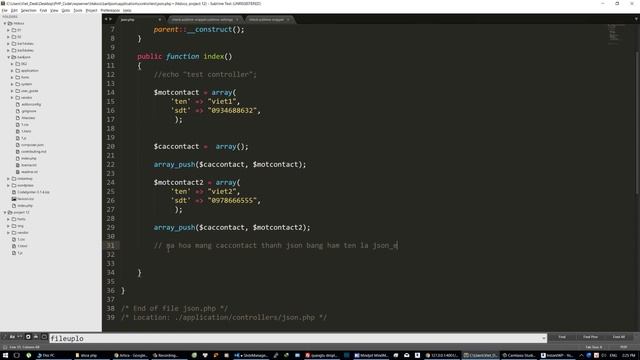Toggle wrap search option in the find bar

point(28,337)
